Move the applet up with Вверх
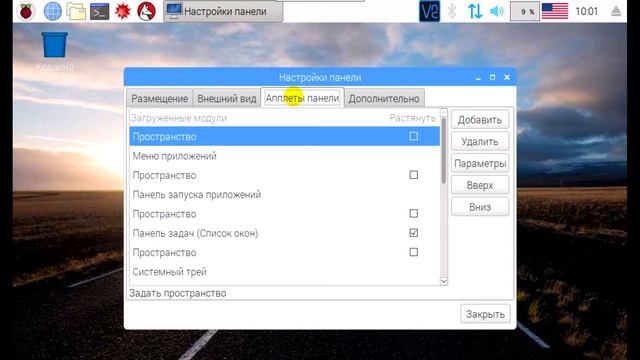640x360 pixels. (x=480, y=185)
